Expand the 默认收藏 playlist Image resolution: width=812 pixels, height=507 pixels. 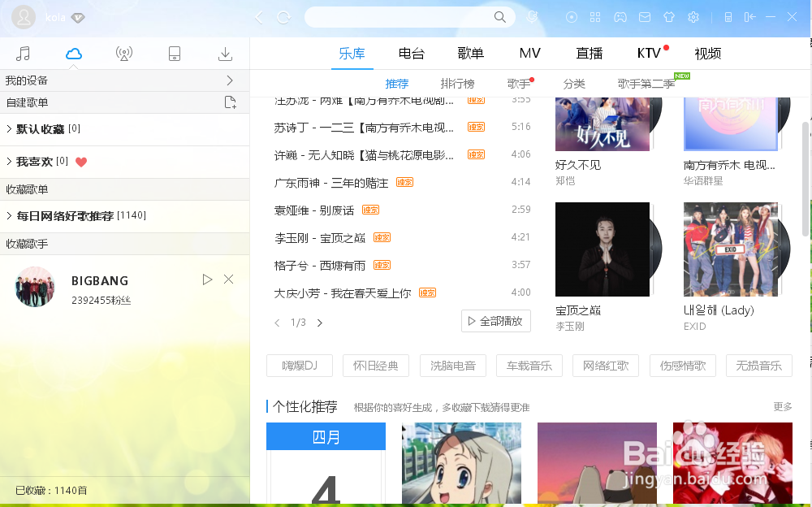(9, 128)
